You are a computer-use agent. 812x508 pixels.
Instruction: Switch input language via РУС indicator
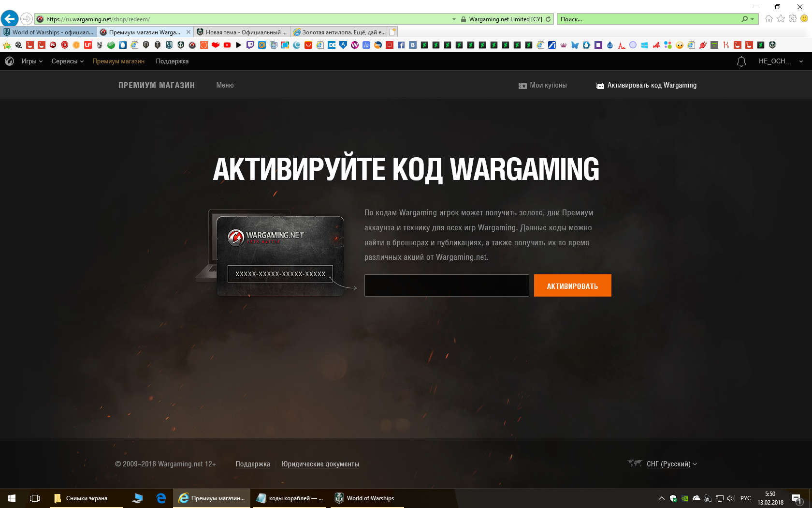746,498
